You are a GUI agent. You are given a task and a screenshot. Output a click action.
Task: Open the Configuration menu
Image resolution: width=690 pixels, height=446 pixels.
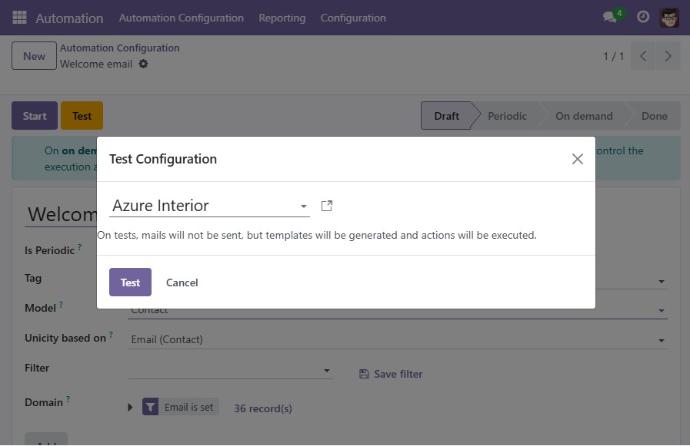pyautogui.click(x=353, y=18)
